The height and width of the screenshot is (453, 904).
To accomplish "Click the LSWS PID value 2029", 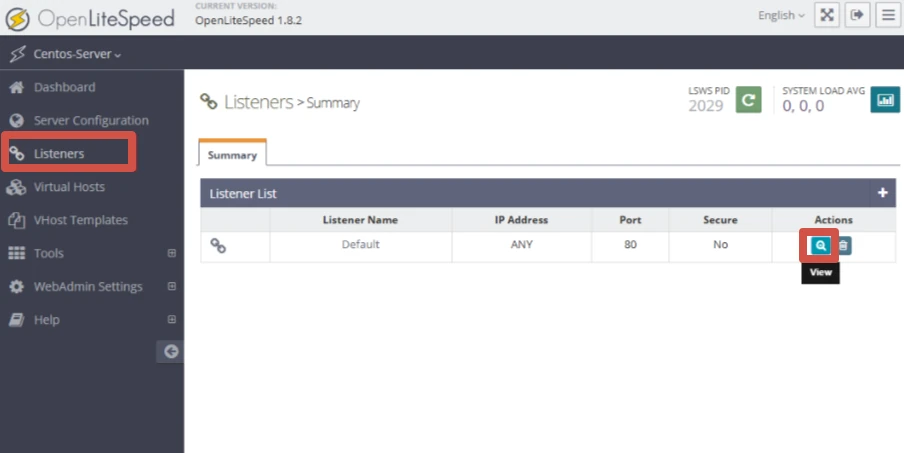I will coord(706,106).
